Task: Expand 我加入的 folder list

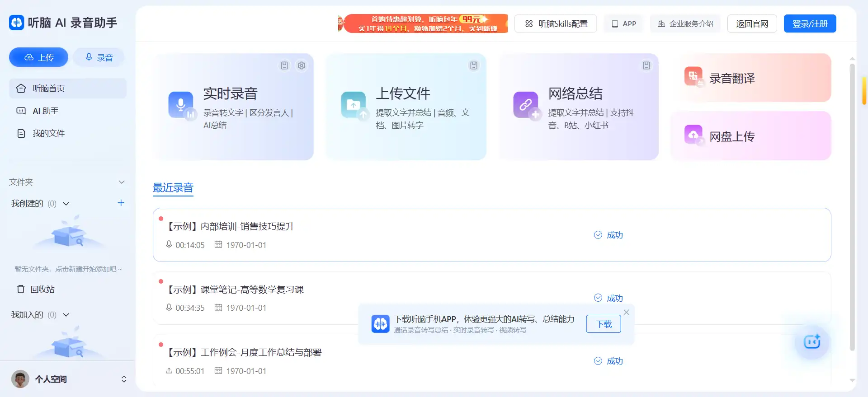Action: pos(66,315)
